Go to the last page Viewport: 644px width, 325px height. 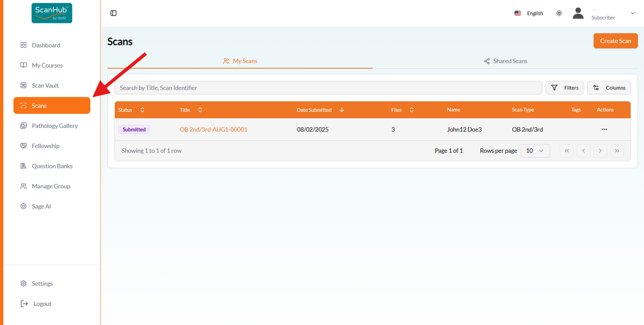pyautogui.click(x=617, y=151)
